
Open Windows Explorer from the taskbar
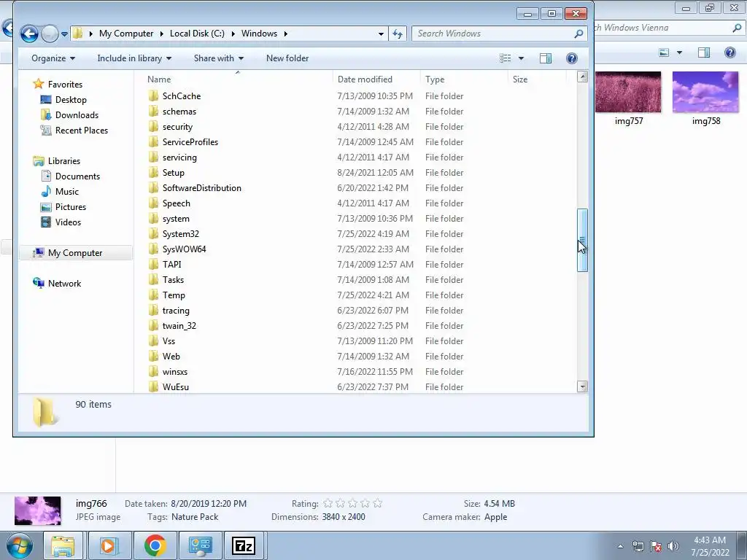point(63,545)
